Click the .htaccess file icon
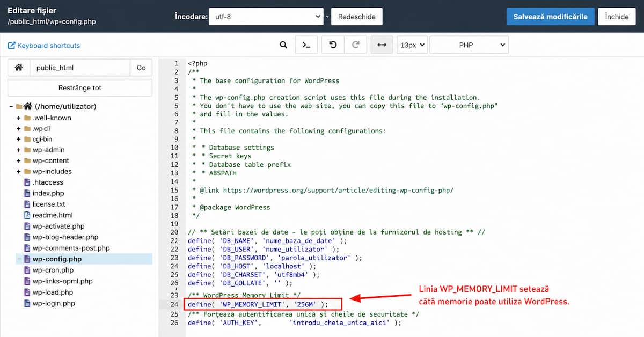Image resolution: width=644 pixels, height=337 pixels. click(x=27, y=182)
